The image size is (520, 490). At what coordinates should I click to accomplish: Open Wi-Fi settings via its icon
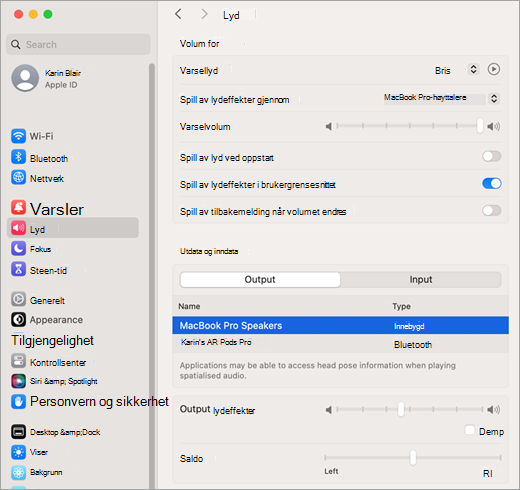click(18, 136)
